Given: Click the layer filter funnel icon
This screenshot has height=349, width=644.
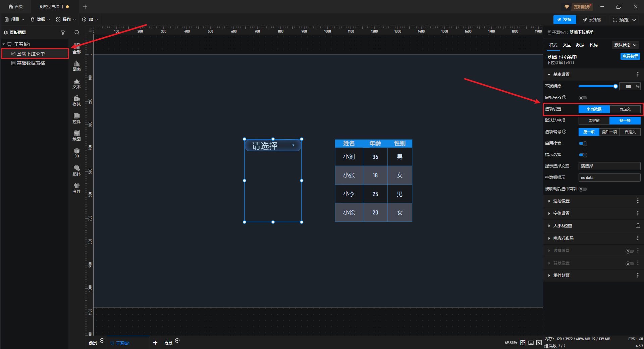Looking at the screenshot, I should coord(63,33).
